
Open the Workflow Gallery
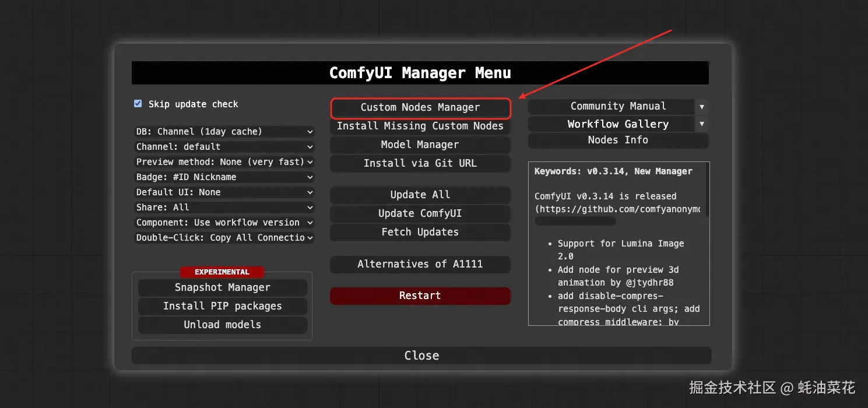(x=618, y=124)
